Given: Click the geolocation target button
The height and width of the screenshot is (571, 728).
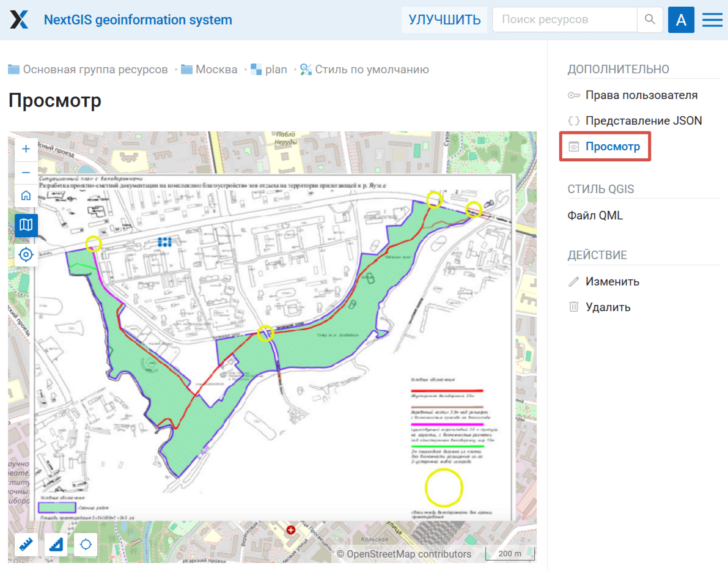Looking at the screenshot, I should (x=26, y=254).
